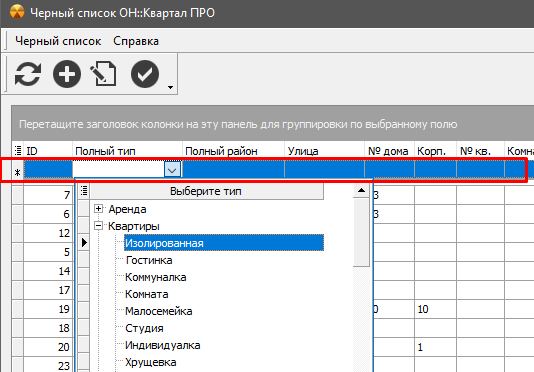
Task: Select the Коммуналка type
Action: point(156,277)
